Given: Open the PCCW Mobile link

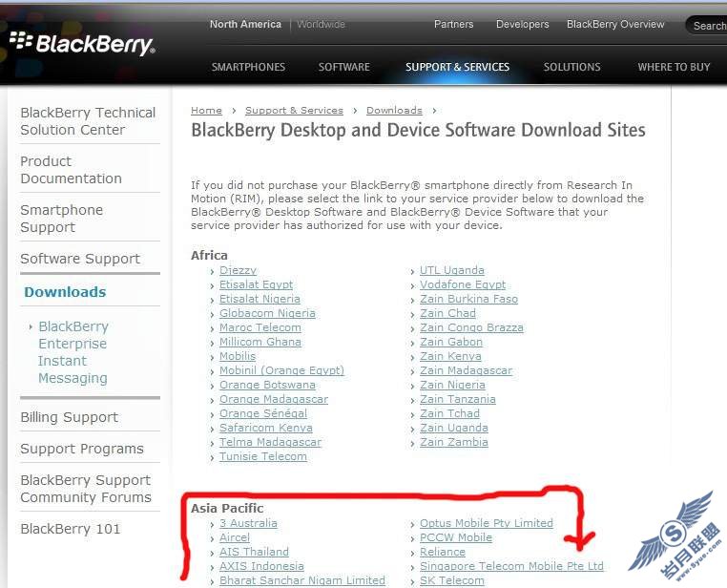Looking at the screenshot, I should pos(456,537).
